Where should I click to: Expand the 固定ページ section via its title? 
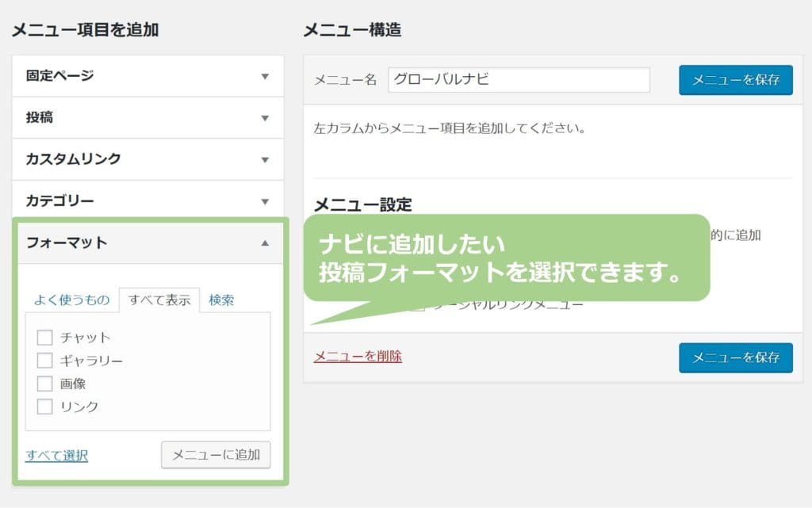click(59, 76)
